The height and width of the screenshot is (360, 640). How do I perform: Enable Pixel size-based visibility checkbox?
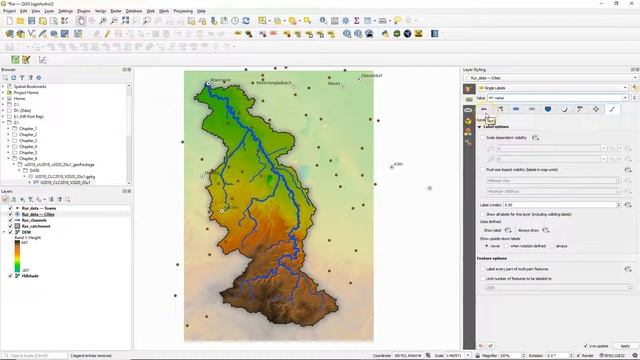point(482,170)
